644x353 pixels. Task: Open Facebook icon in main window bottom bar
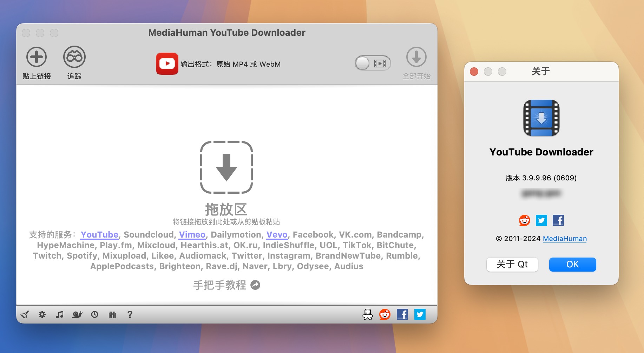pos(402,314)
